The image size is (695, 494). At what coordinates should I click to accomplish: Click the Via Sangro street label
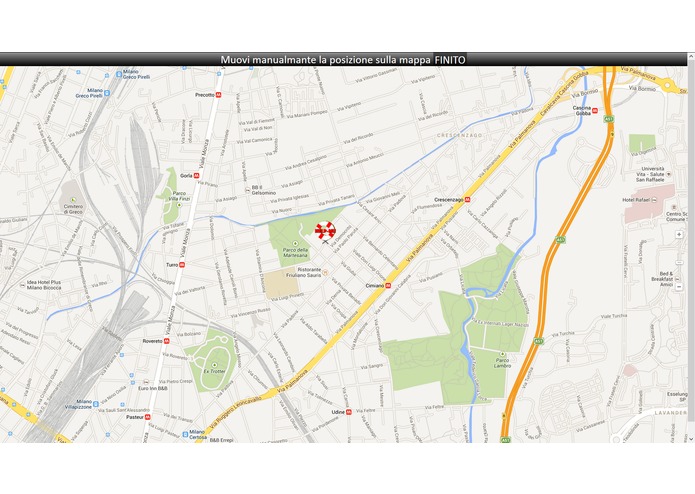click(371, 367)
